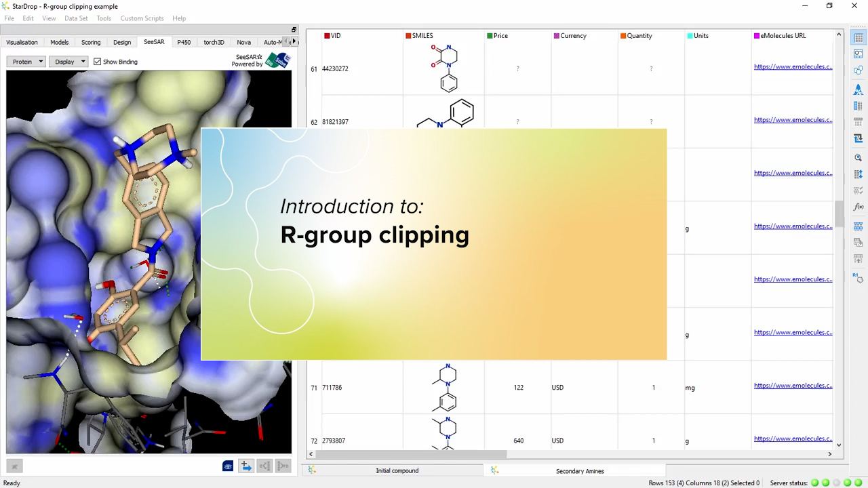This screenshot has width=868, height=488.
Task: Switch to the SeeSAR tab
Action: 153,41
